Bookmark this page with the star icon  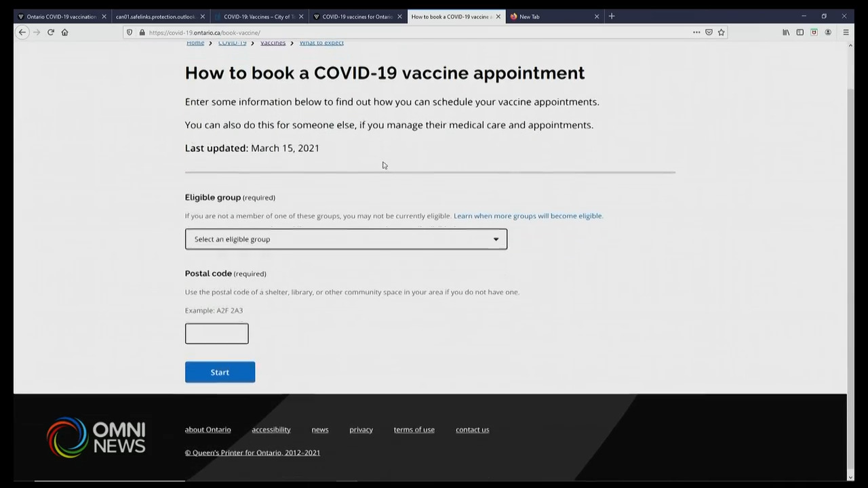click(721, 32)
